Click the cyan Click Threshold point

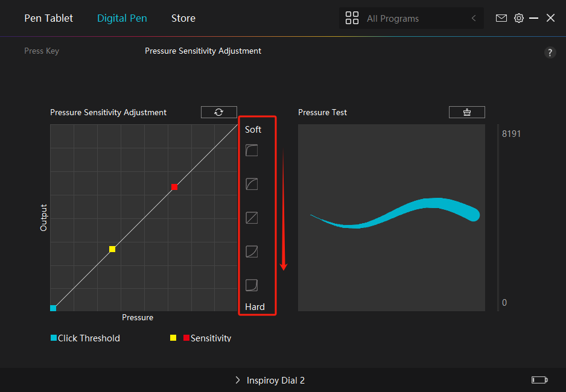53,308
